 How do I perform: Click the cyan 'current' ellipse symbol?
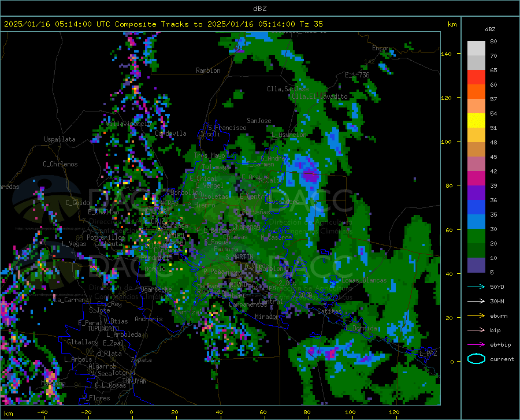click(476, 359)
